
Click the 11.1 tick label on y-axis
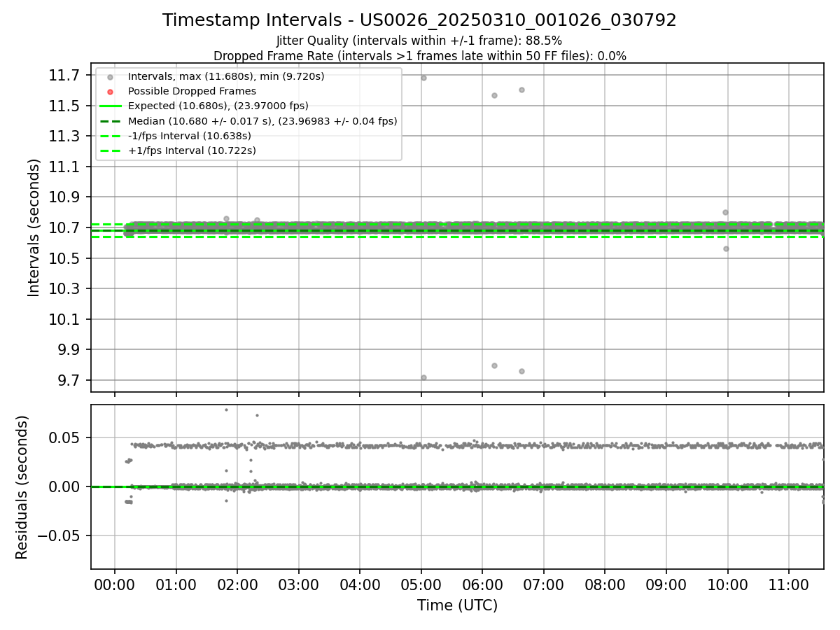(65, 167)
